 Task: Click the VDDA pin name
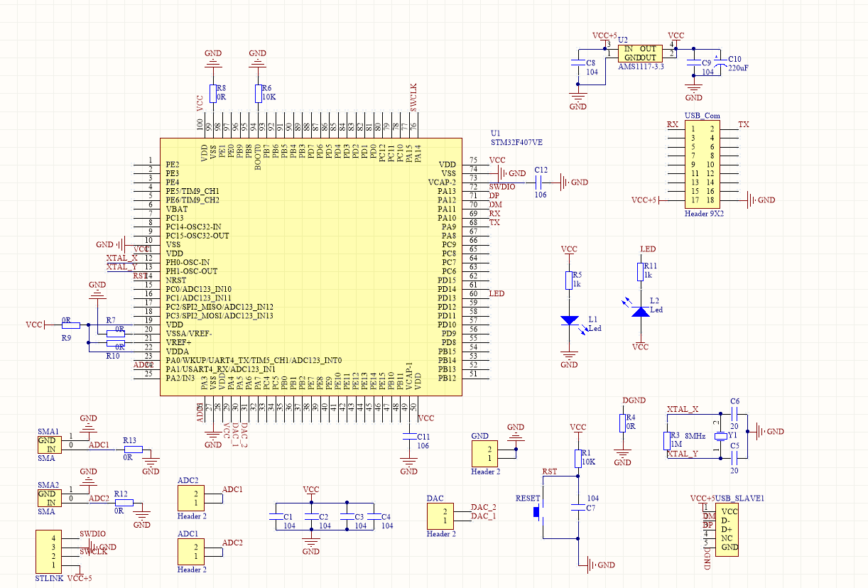pyautogui.click(x=178, y=351)
